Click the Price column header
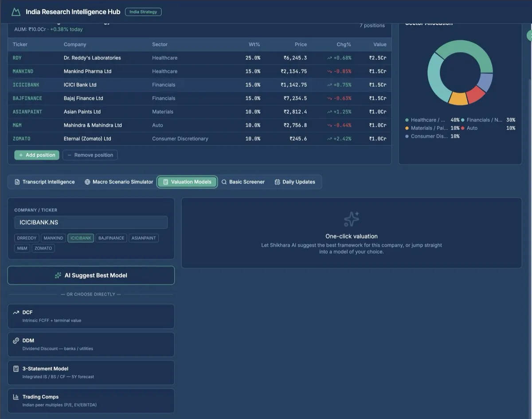The image size is (532, 419). [x=301, y=44]
